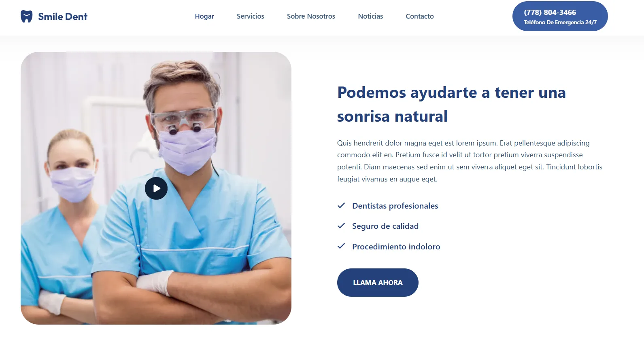The height and width of the screenshot is (363, 644).
Task: Click the checkmark beside Seguro de calidad
Action: click(341, 226)
